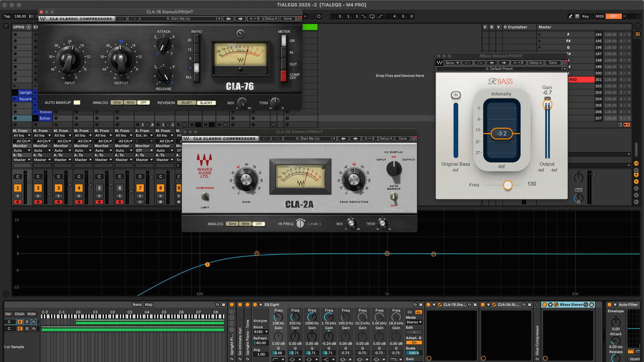Open filter type dropdown for 108 Hz band
The image size is (644, 362).
(x=278, y=360)
